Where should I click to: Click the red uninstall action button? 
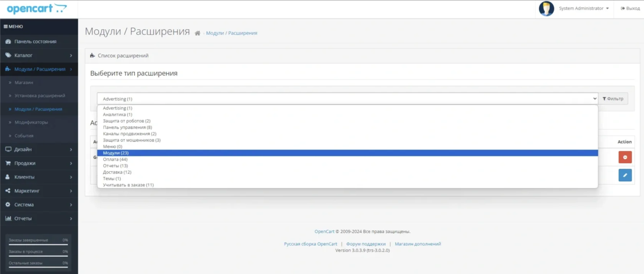coord(625,157)
